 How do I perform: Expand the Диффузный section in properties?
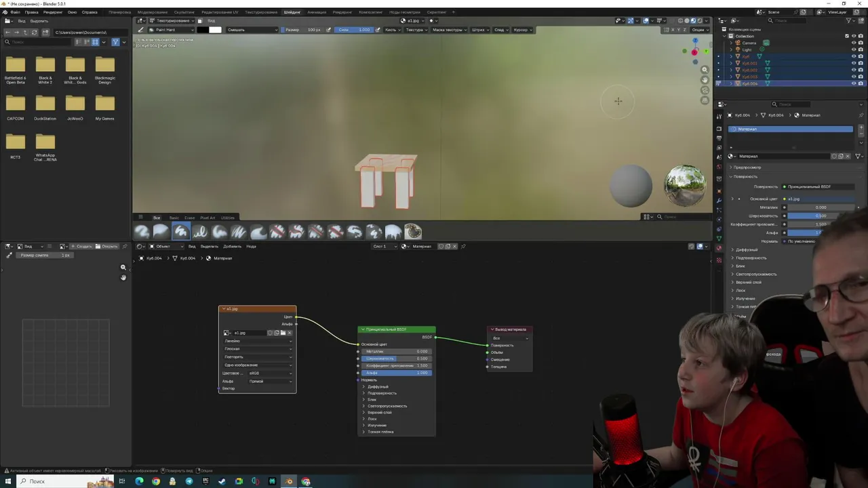point(747,249)
